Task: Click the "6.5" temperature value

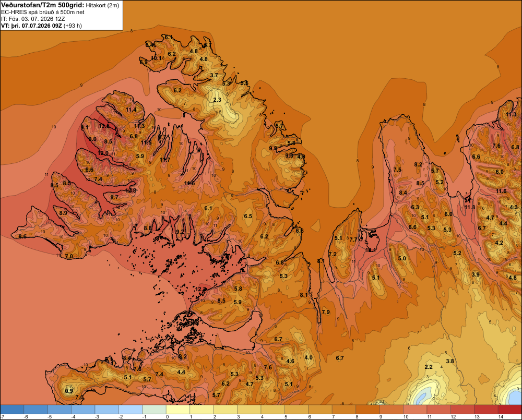Action: [x=248, y=216]
